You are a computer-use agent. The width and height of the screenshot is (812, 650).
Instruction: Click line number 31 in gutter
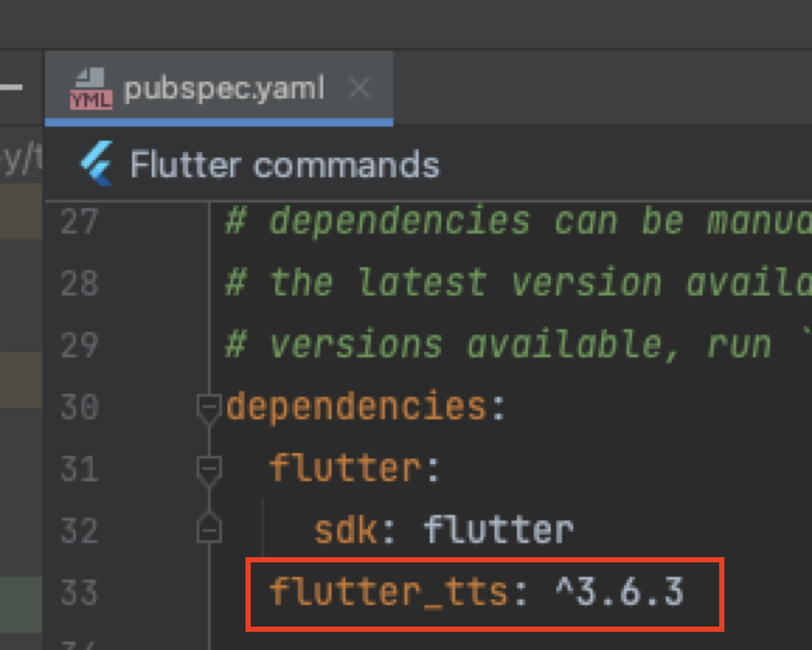point(79,469)
